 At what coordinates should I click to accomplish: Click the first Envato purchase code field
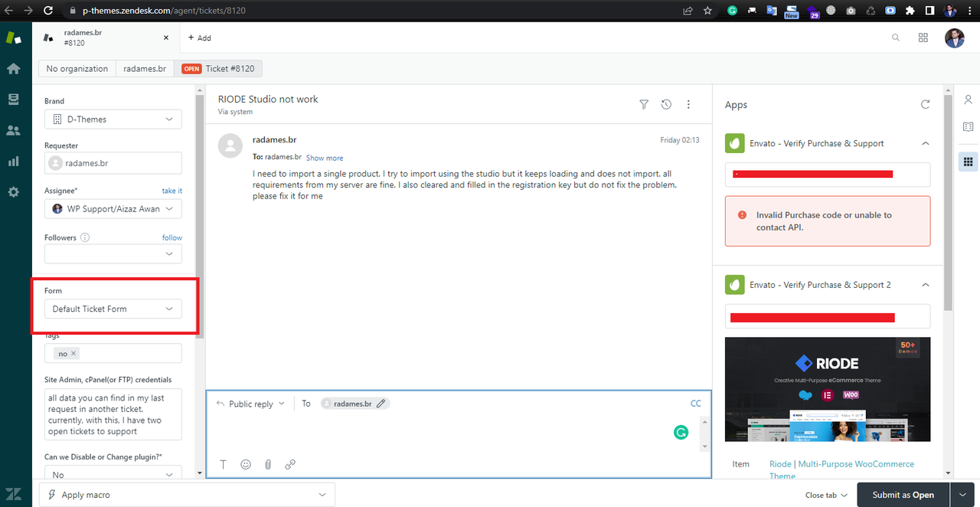coord(828,175)
